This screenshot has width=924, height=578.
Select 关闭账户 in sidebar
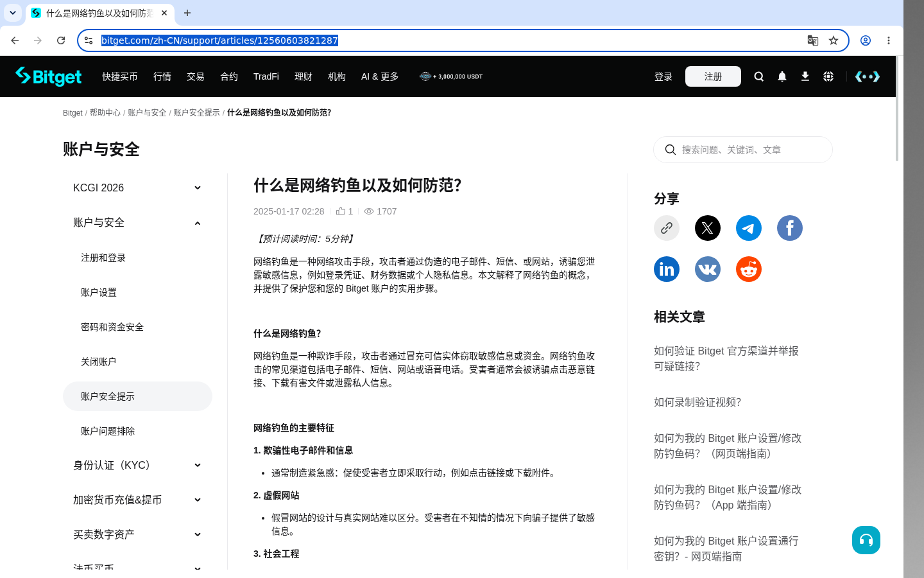pos(137,362)
